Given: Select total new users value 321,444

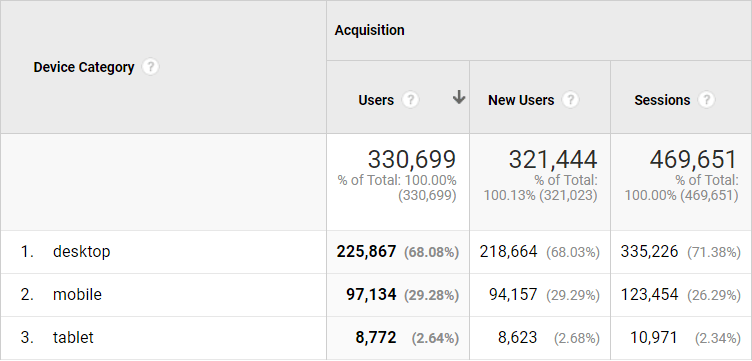Looking at the screenshot, I should tap(553, 160).
